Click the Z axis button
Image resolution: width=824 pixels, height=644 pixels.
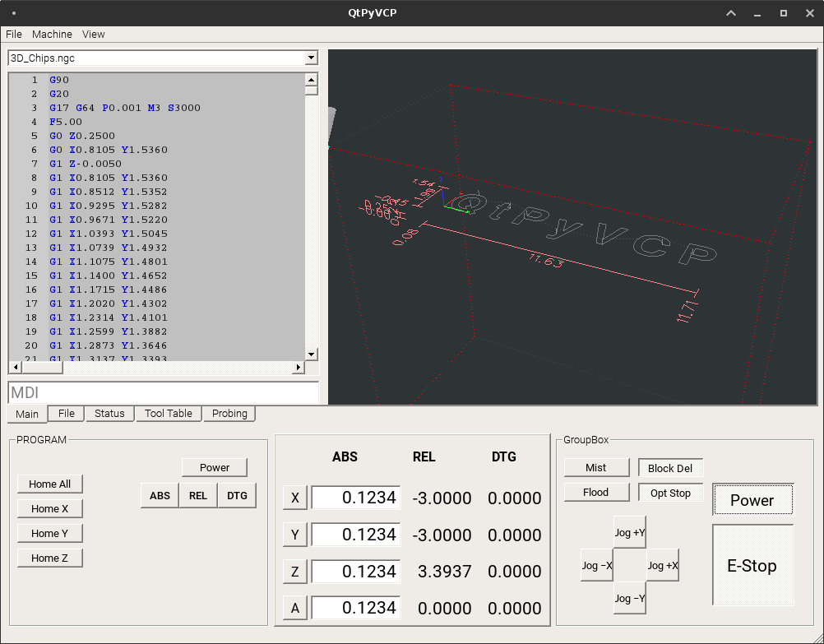tap(294, 572)
